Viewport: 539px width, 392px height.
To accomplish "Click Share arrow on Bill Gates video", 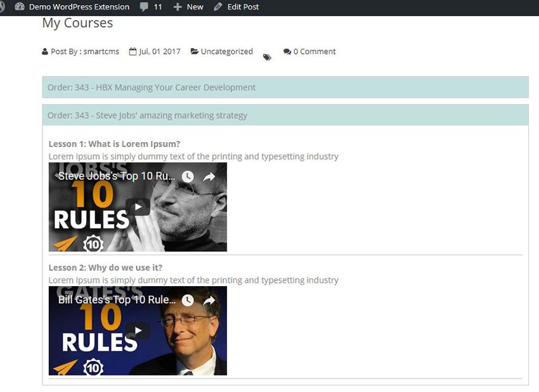I will [209, 301].
